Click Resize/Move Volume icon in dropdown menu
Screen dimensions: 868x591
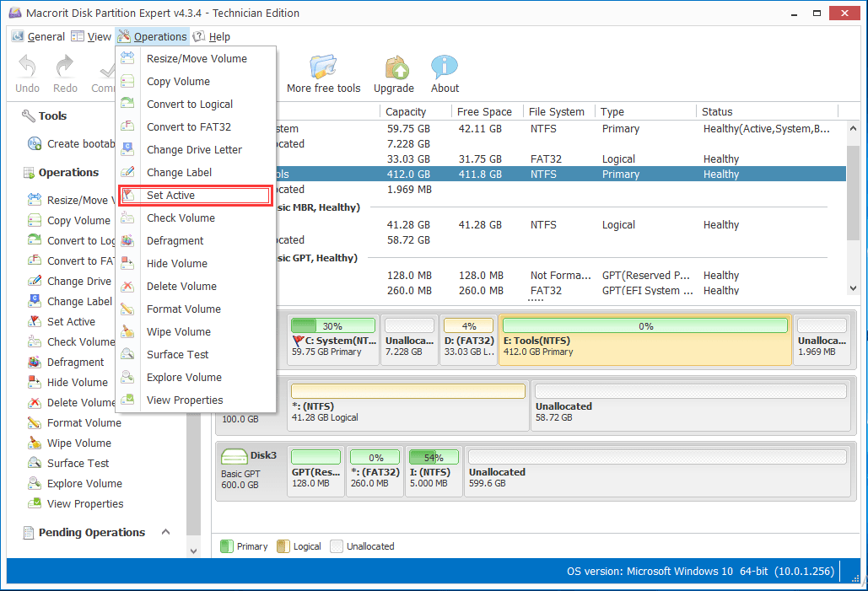pyautogui.click(x=127, y=57)
